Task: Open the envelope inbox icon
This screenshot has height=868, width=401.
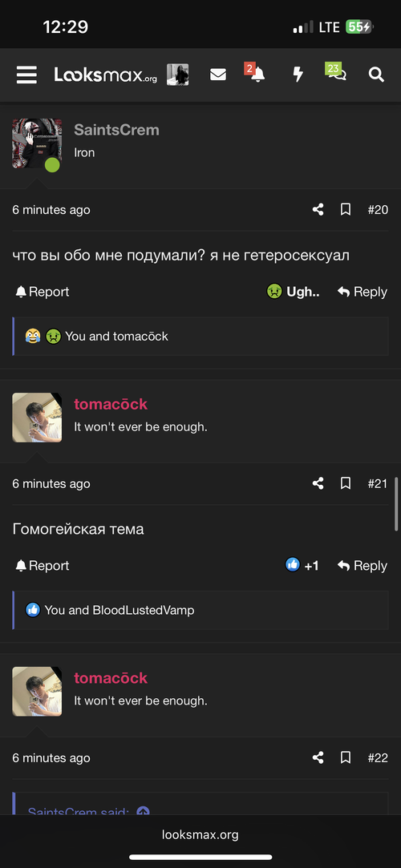Action: point(217,75)
